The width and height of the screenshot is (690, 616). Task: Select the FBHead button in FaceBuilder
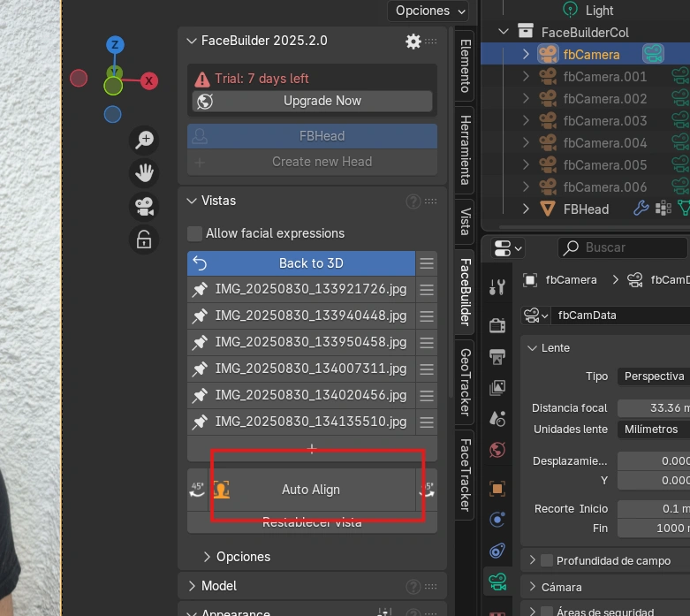312,136
